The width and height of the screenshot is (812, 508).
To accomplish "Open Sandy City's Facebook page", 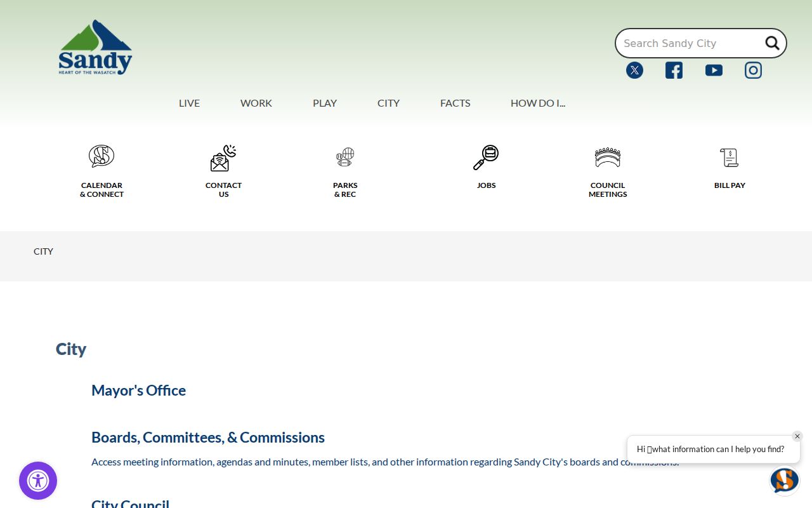I will (x=674, y=70).
